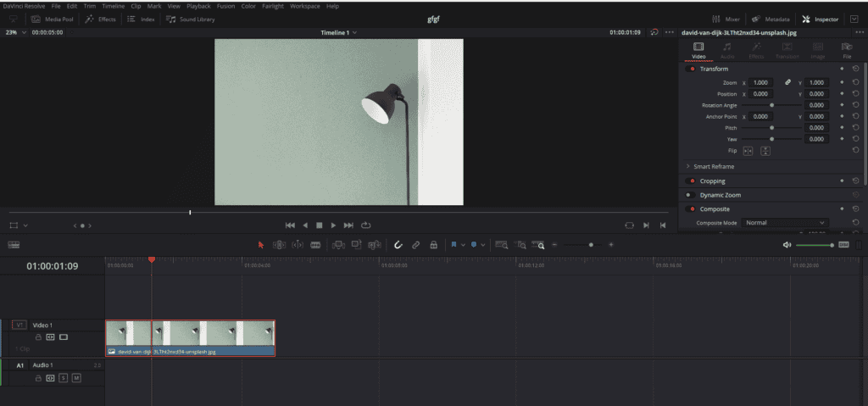The height and width of the screenshot is (406, 868).
Task: Adjust the Rotation Angle slider
Action: coord(771,105)
